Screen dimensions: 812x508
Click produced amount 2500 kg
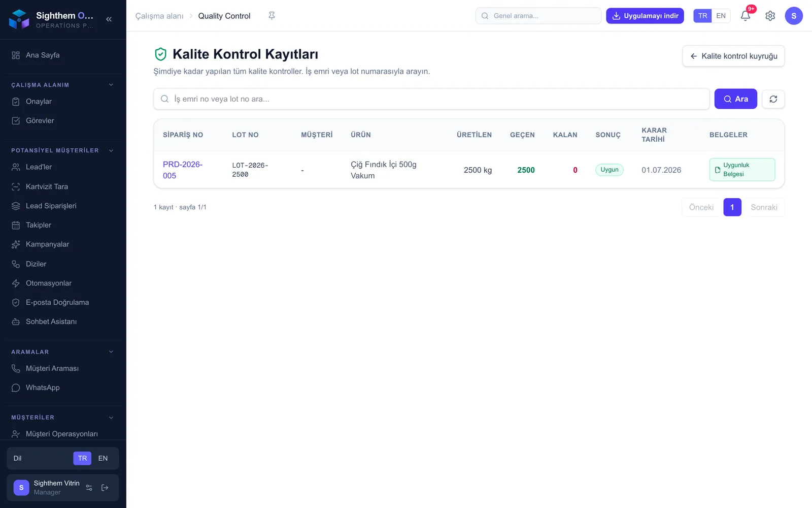478,170
